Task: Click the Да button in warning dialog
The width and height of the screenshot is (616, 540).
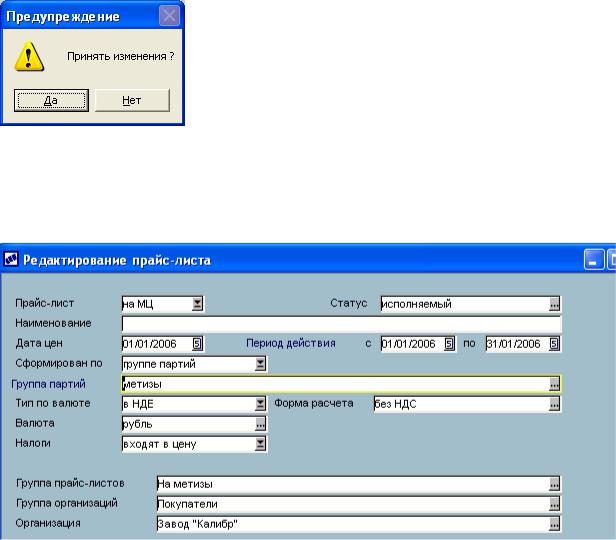Action: 51,101
